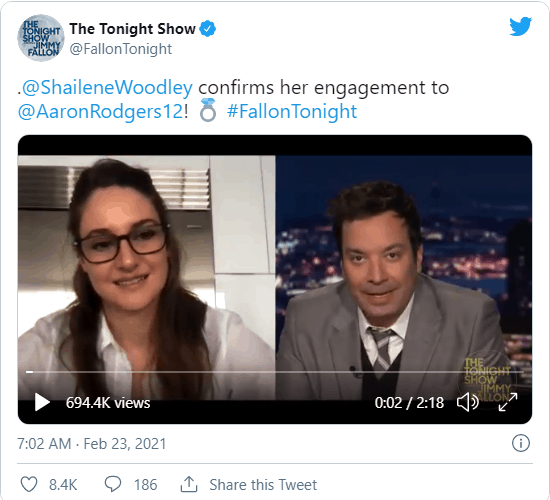The height and width of the screenshot is (500, 550).
Task: Open the #FallonTonight hashtag
Action: tap(292, 112)
